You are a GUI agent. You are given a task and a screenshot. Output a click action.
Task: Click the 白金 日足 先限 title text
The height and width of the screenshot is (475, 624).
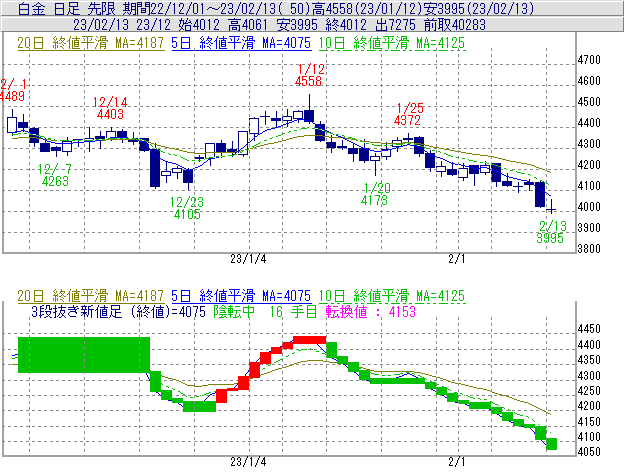67,8
